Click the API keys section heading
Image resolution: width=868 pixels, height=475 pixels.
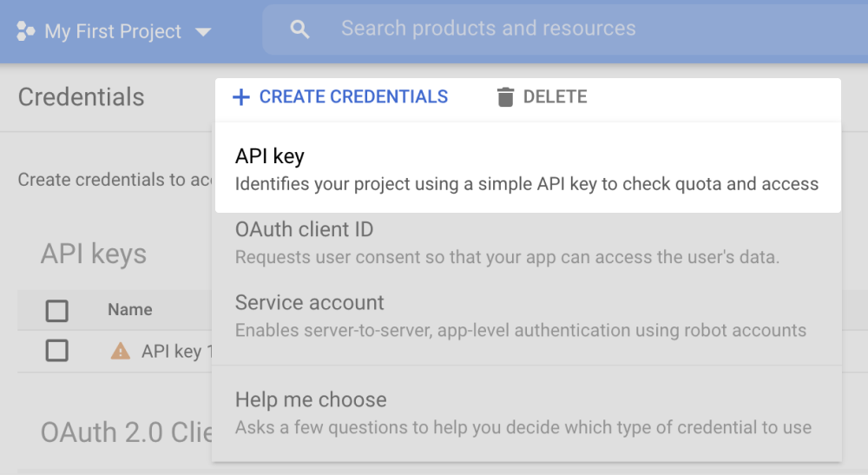94,254
